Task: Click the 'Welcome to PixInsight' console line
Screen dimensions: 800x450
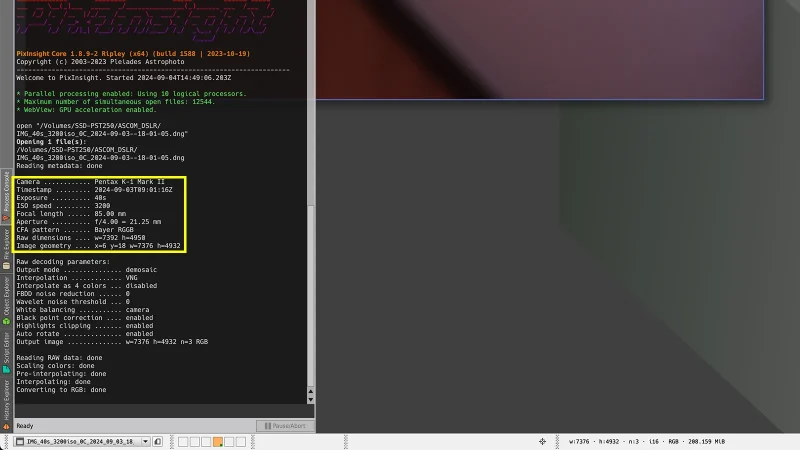Action: point(123,78)
